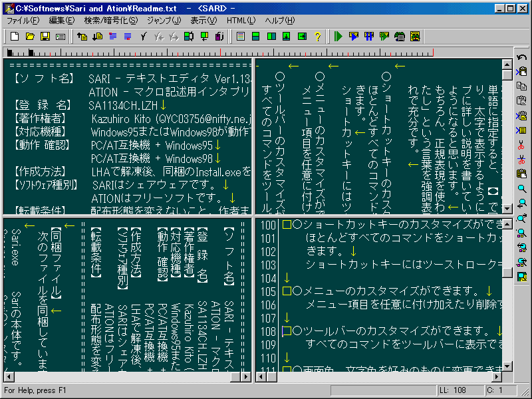Click the blue lines icon with red top mark
The height and width of the screenshot is (399, 532).
112,37
